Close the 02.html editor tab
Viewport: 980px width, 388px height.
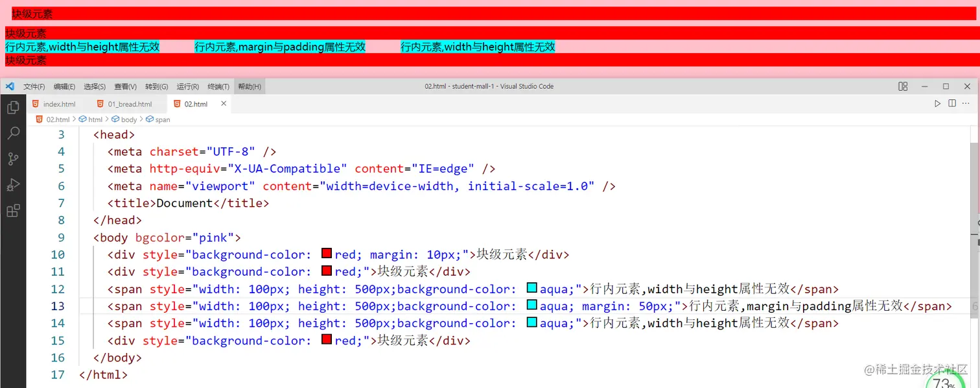(x=224, y=103)
